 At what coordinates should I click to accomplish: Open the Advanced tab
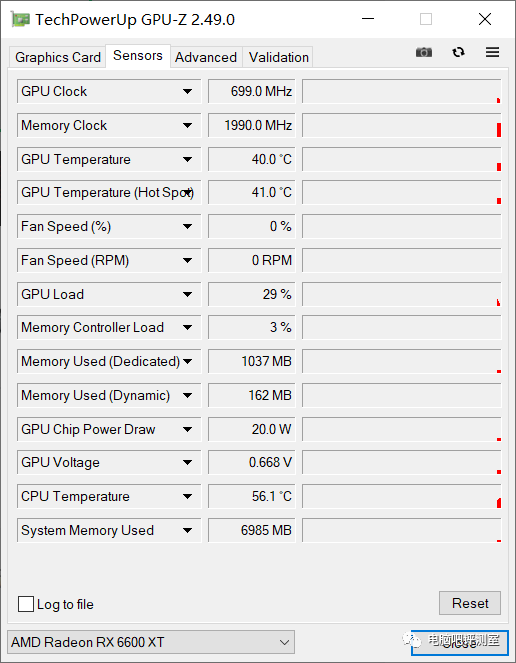coord(206,57)
